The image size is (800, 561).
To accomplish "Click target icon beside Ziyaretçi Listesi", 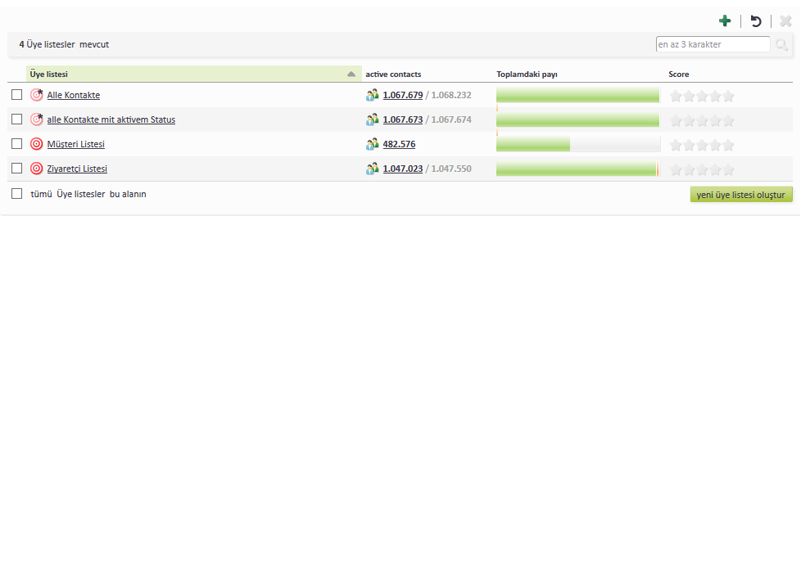I will click(x=37, y=169).
